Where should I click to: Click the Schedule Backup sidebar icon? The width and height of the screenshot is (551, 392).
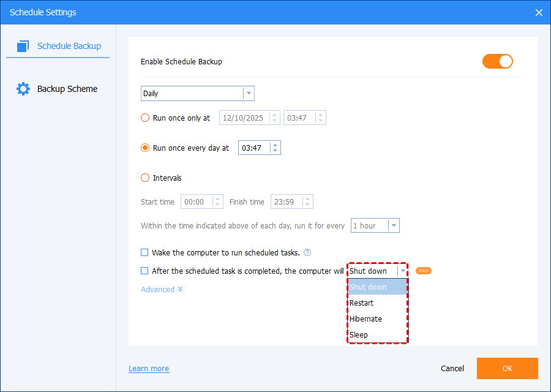23,46
